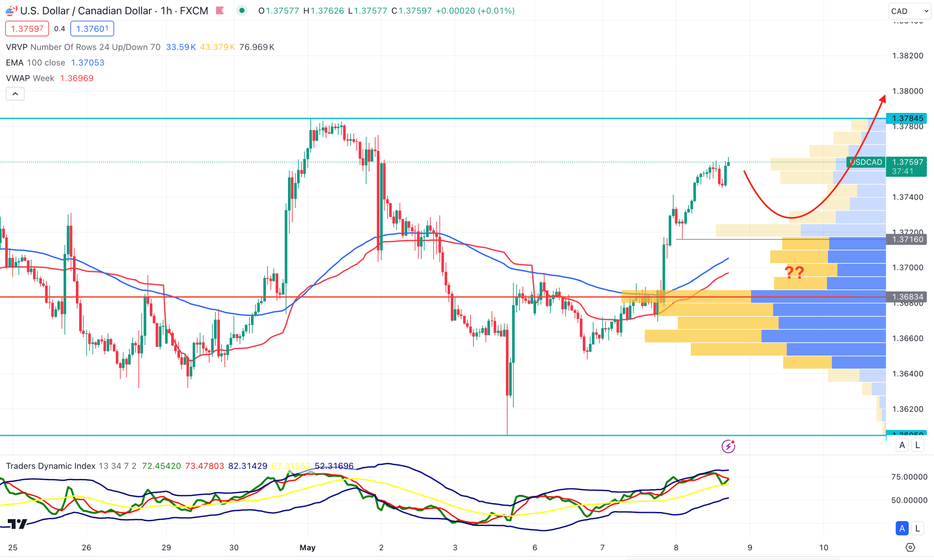Click the pink flag icon beside FXCM
The width and height of the screenshot is (934, 560).
(220, 10)
